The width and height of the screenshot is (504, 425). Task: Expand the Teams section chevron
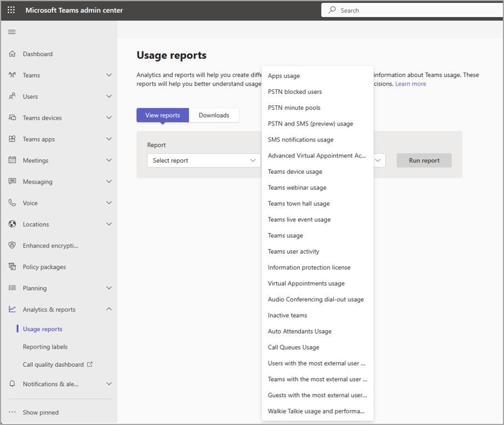point(109,75)
